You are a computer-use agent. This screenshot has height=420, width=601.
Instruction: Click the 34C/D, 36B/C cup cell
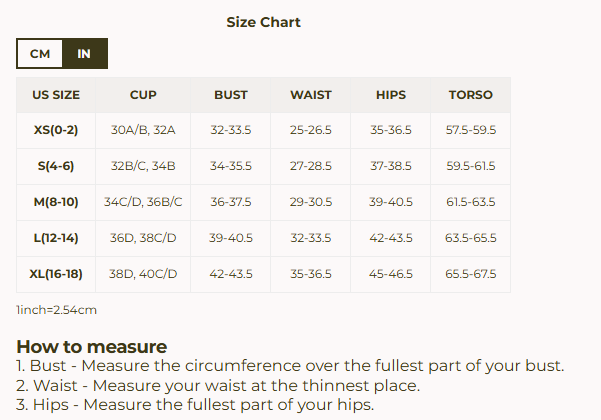[143, 202]
